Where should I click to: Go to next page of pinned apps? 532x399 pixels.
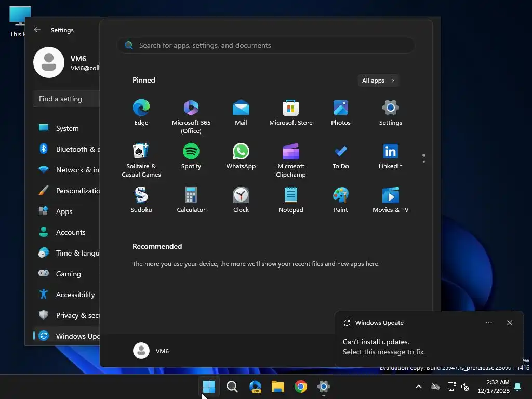[x=424, y=162]
